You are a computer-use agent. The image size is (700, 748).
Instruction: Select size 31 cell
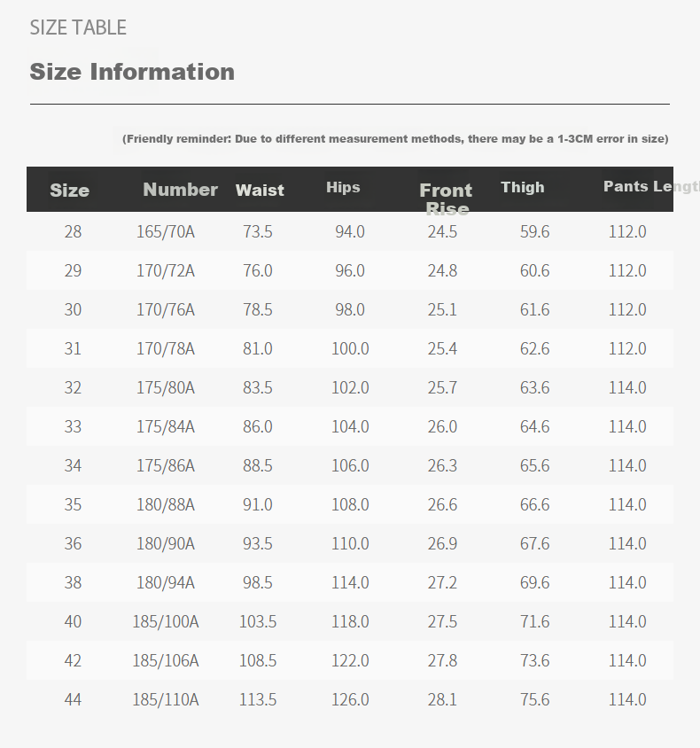click(x=73, y=348)
